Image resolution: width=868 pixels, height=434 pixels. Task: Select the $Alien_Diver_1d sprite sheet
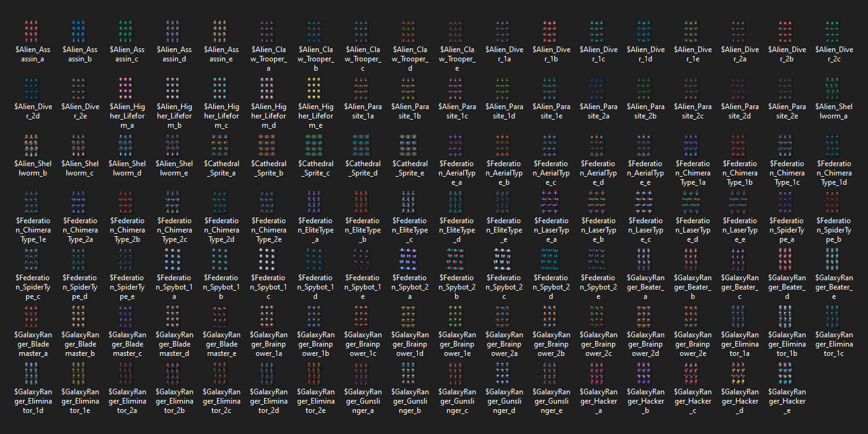tap(645, 31)
